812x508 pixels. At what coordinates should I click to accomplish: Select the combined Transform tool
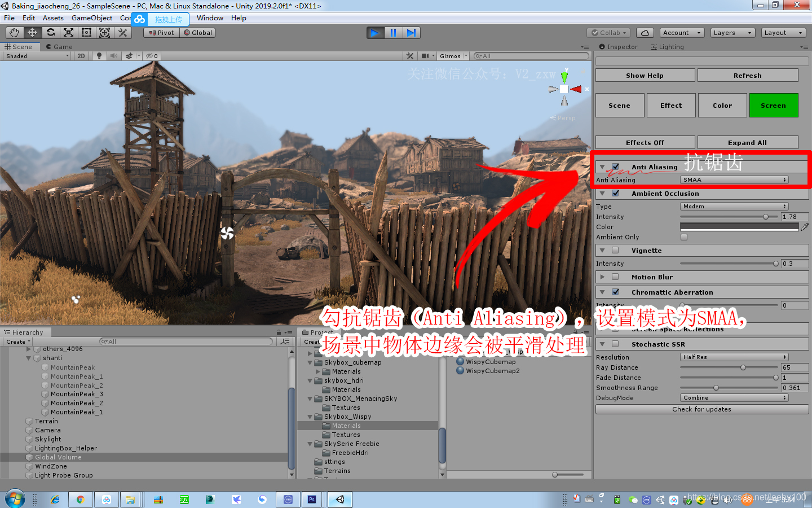[104, 33]
